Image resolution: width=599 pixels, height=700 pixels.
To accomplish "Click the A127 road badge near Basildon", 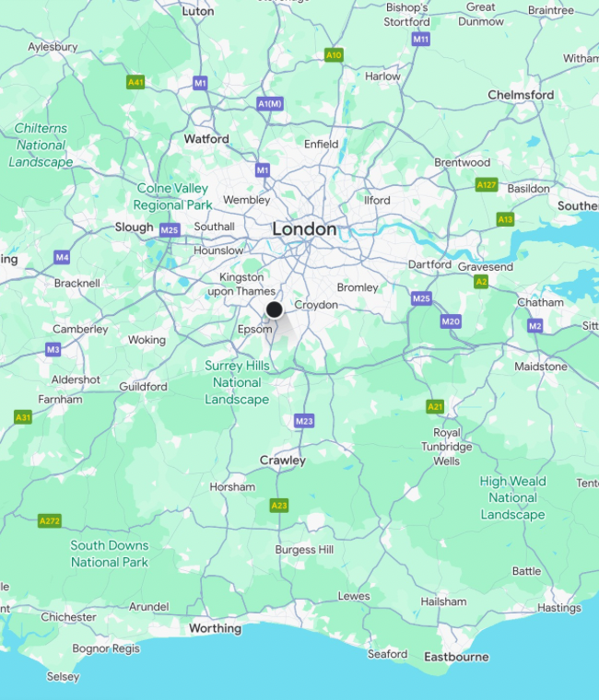I will [x=487, y=185].
